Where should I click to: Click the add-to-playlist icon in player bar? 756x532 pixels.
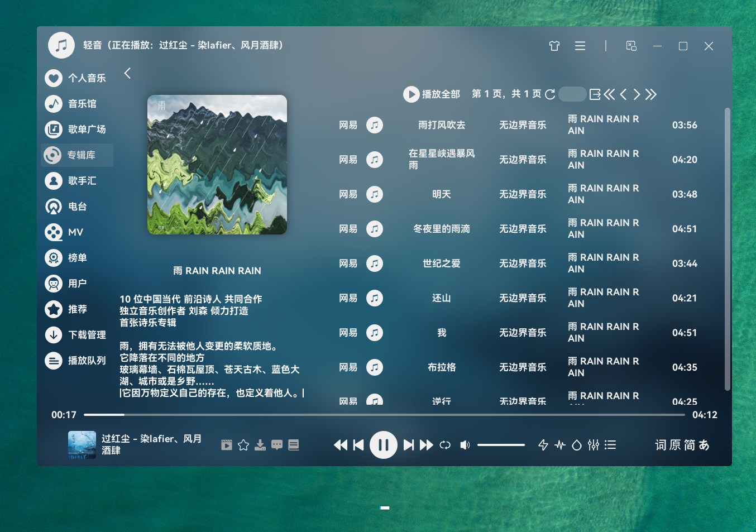click(294, 445)
